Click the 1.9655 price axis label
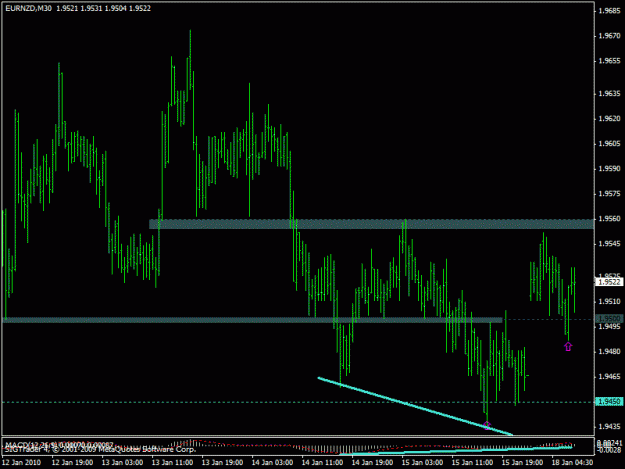 coord(609,61)
